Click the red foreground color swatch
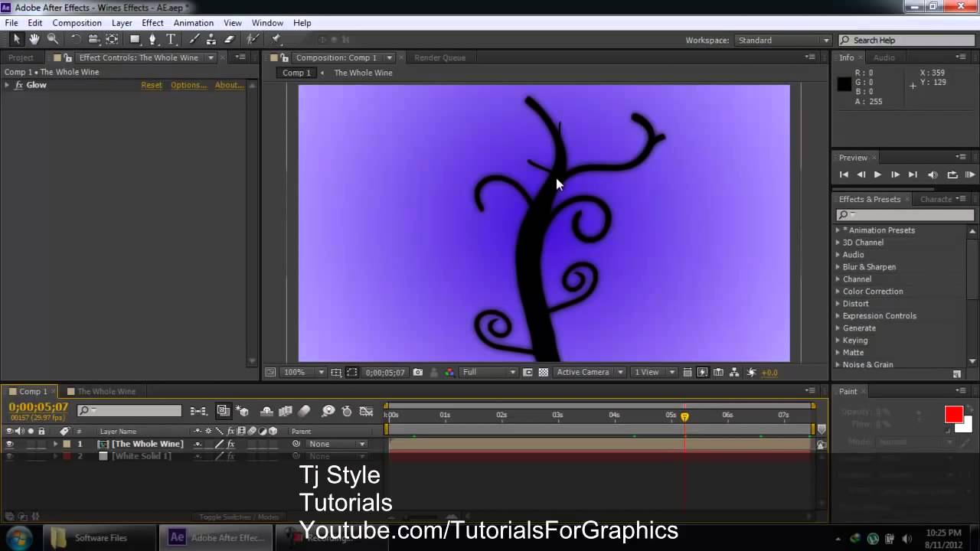The width and height of the screenshot is (980, 551). point(953,414)
